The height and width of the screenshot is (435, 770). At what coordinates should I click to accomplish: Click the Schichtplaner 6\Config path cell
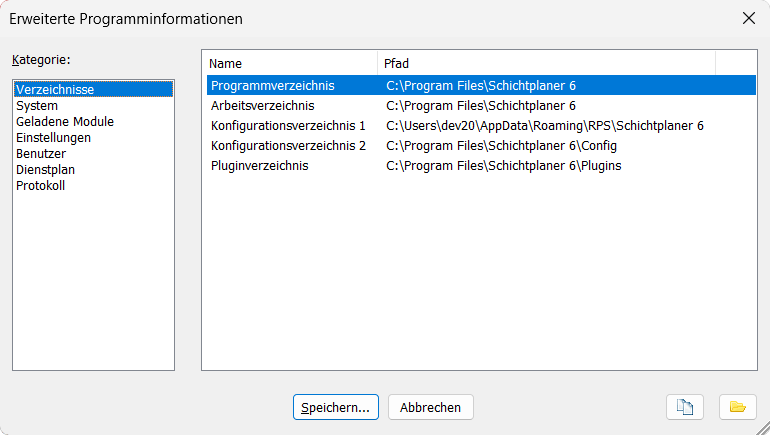501,146
